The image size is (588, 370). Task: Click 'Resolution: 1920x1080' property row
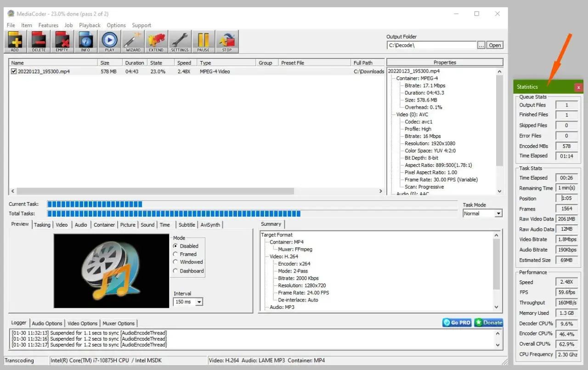click(x=430, y=143)
